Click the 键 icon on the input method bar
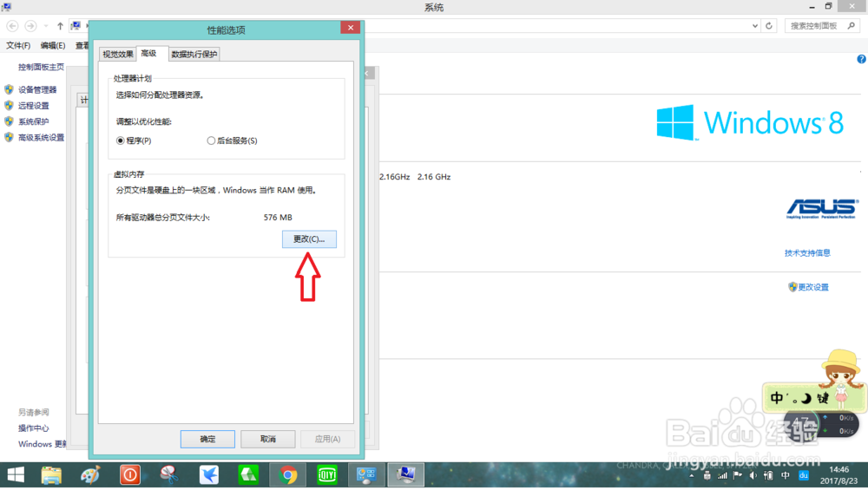This screenshot has height=490, width=868. [x=823, y=398]
